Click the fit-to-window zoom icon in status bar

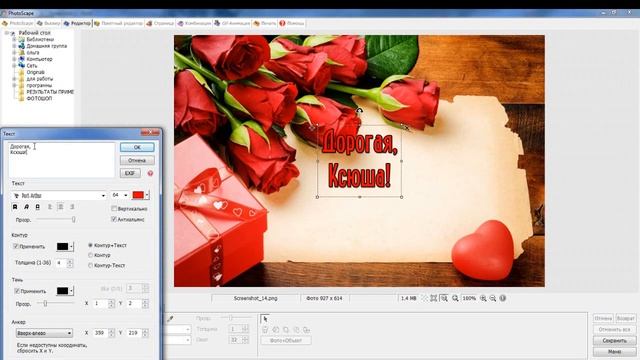(x=433, y=298)
